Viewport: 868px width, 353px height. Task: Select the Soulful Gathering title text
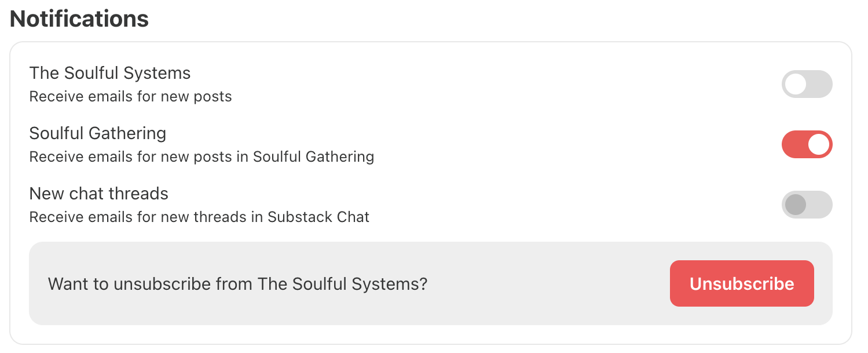pos(98,133)
